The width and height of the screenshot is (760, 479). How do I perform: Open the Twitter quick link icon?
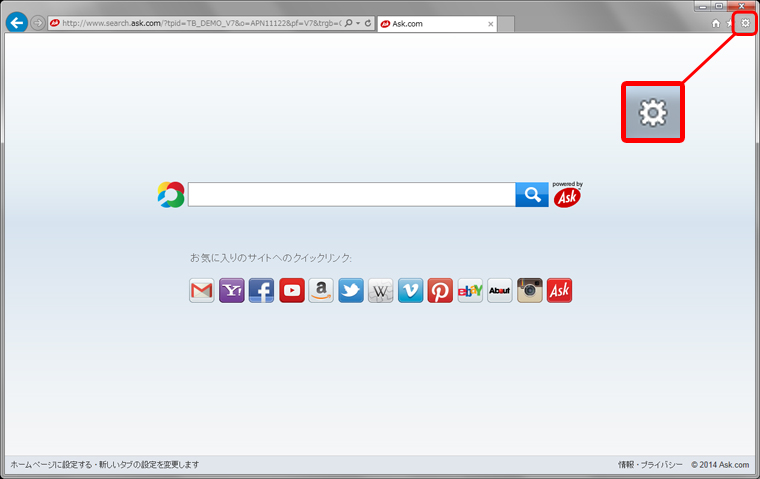tap(351, 290)
